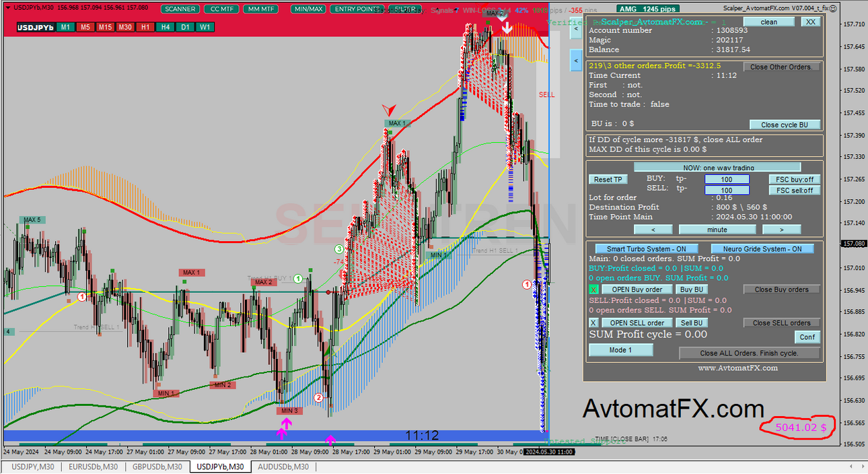
Task: Step time point back with '<' button
Action: point(653,230)
